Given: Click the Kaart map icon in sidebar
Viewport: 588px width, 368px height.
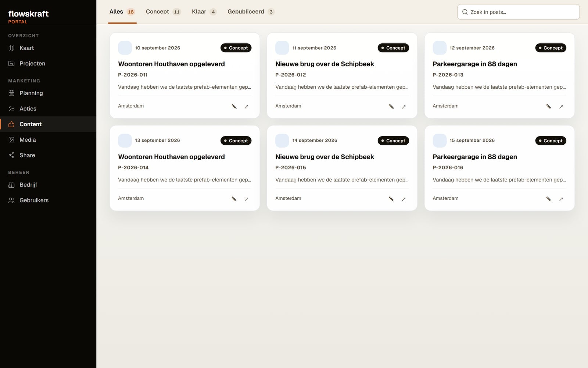Looking at the screenshot, I should coord(11,48).
